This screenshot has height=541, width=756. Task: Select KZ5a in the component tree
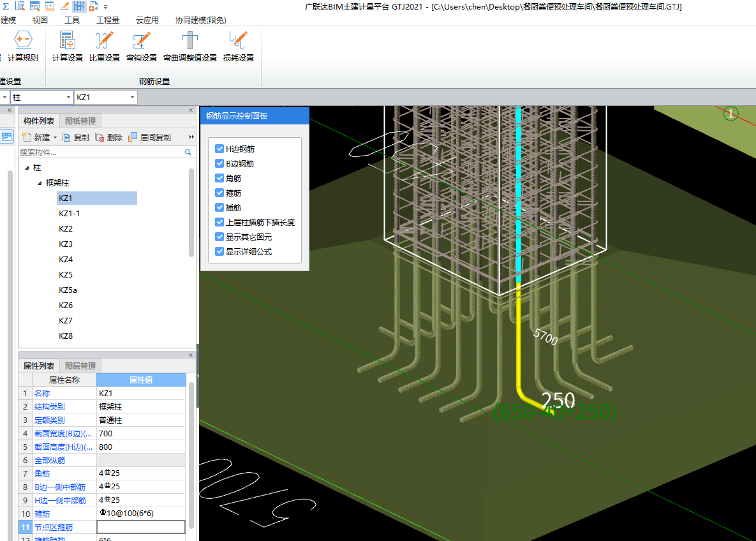click(x=68, y=290)
